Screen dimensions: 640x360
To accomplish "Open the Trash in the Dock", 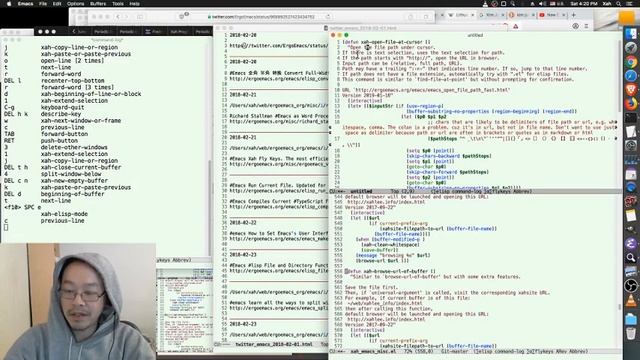I will click(631, 333).
